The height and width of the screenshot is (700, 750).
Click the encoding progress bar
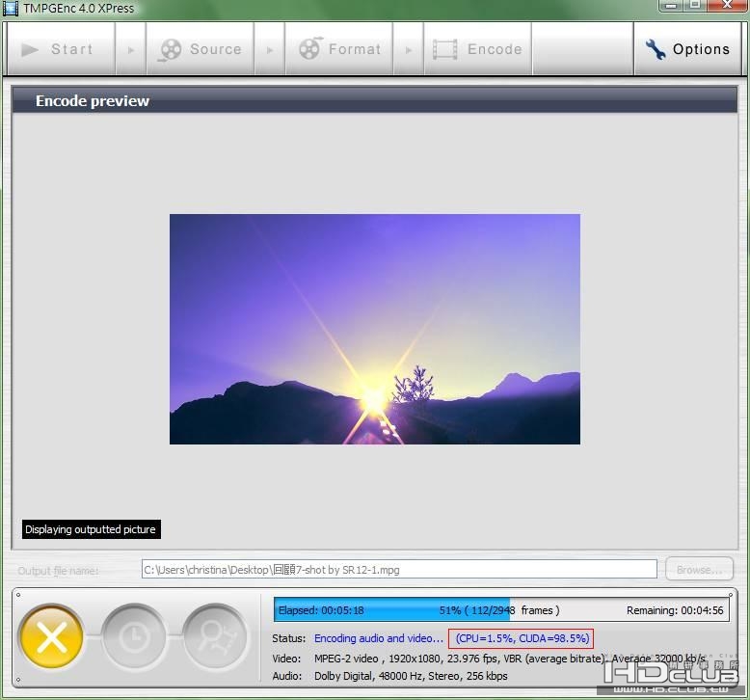point(501,610)
